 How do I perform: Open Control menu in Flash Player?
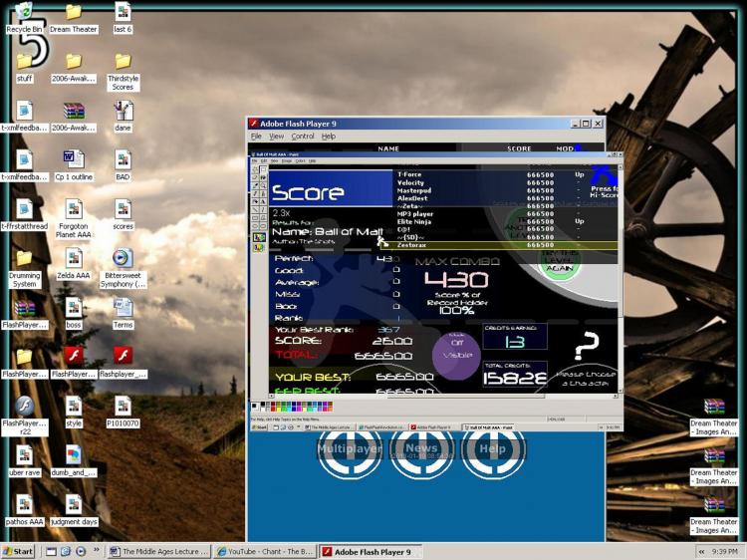(x=303, y=137)
